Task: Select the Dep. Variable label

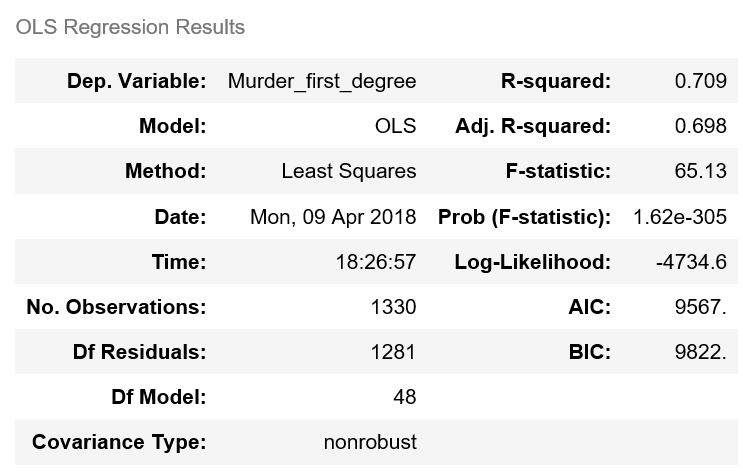Action: coord(136,81)
